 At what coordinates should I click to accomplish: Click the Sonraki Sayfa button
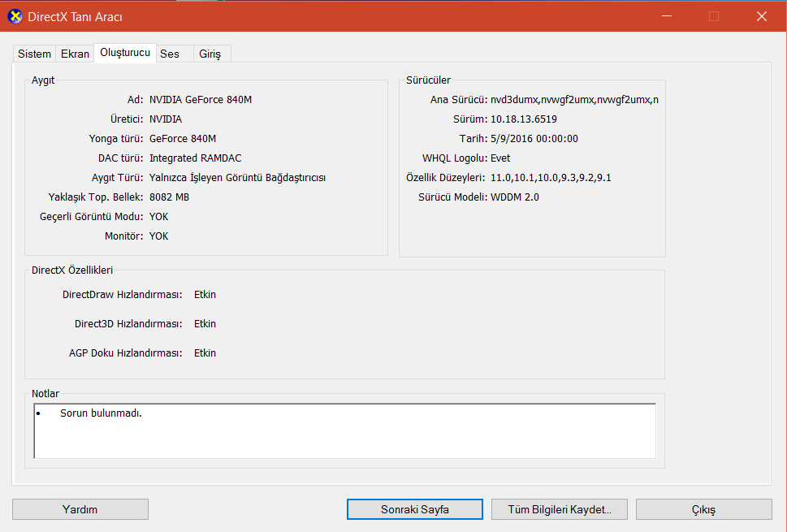click(414, 509)
